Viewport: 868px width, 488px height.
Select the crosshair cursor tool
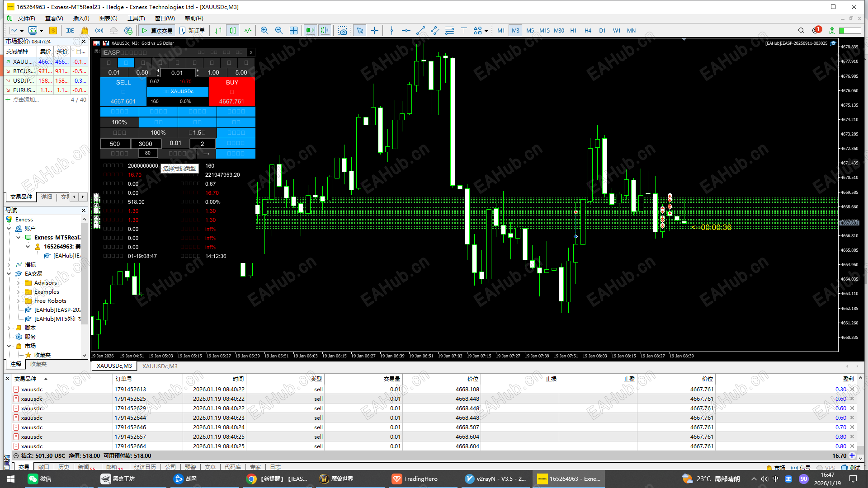tap(374, 31)
